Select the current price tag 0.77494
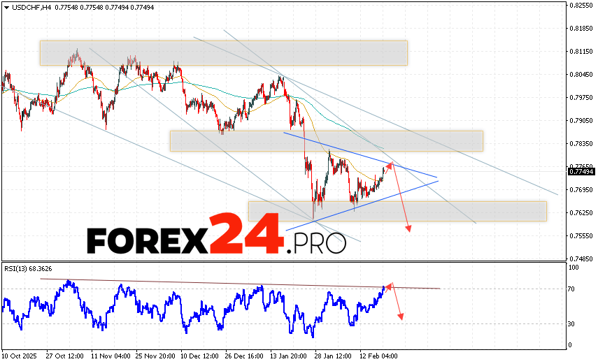 (581, 171)
